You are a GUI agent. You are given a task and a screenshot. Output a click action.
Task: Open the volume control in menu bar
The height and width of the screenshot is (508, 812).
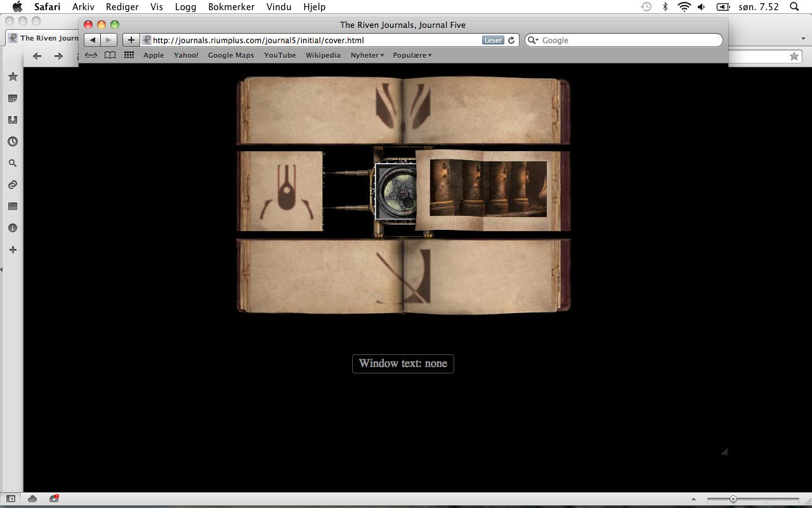(702, 7)
